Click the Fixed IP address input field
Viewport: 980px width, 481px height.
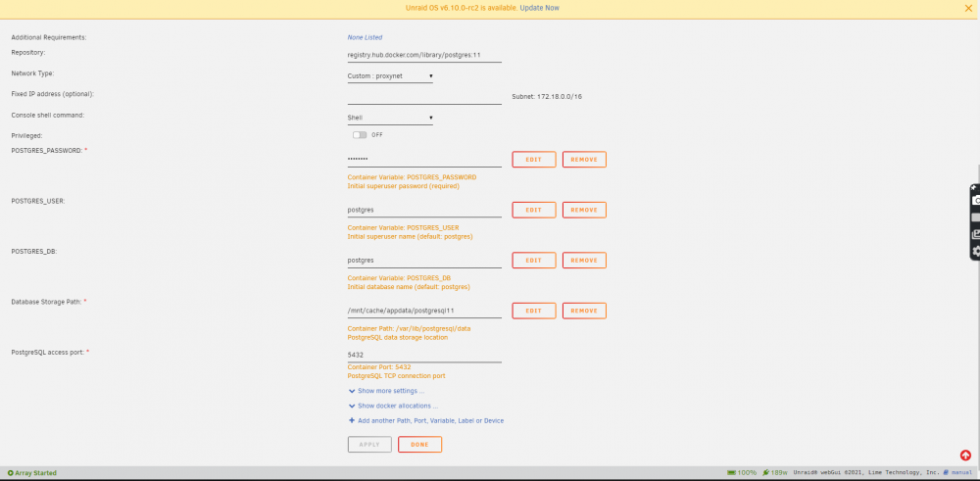coord(424,97)
